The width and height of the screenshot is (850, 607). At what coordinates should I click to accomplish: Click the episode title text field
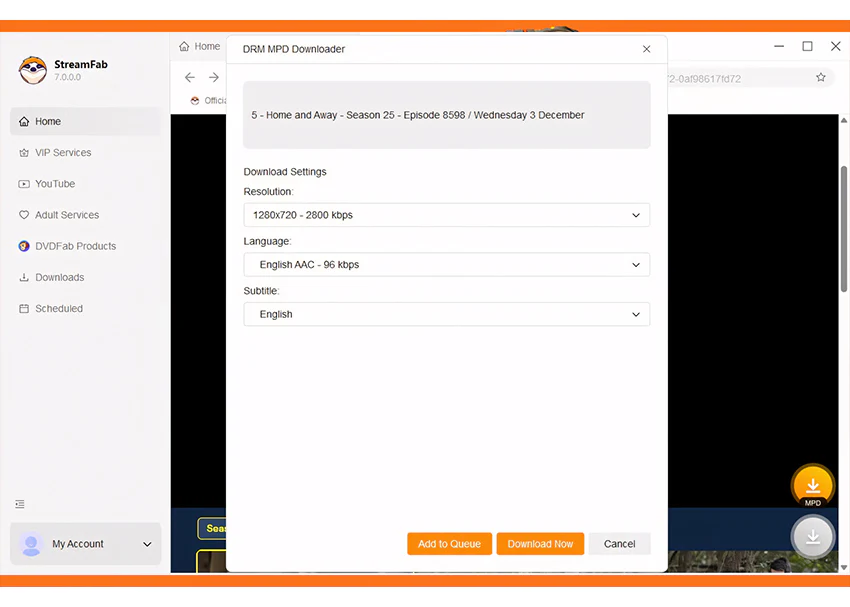tap(447, 115)
